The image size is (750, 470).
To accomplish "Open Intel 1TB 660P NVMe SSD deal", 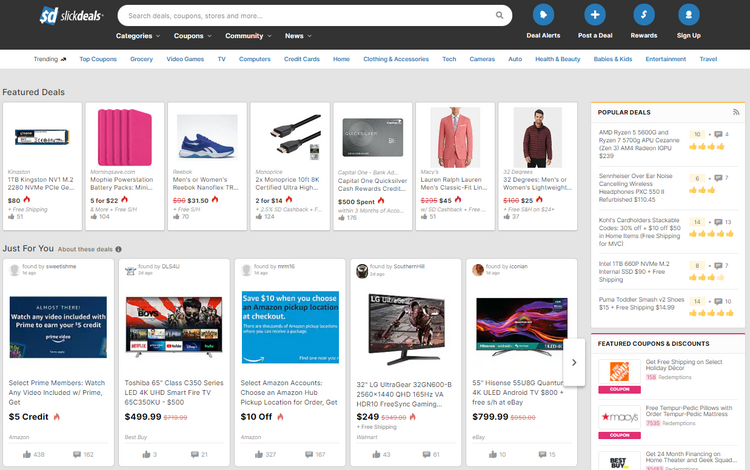I will pyautogui.click(x=634, y=272).
